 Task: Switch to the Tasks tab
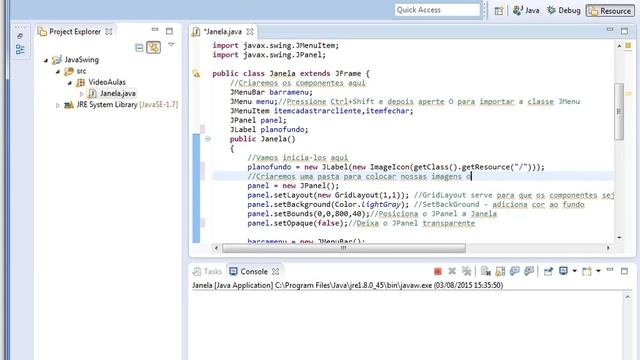(x=208, y=271)
